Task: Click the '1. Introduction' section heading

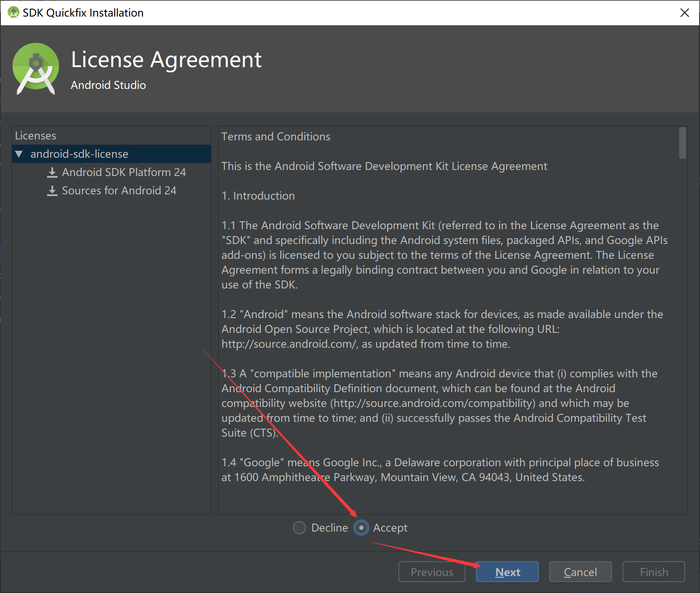Action: tap(258, 196)
